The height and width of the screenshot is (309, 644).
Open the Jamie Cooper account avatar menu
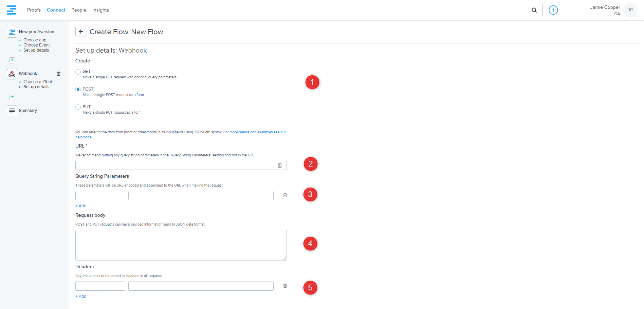pos(630,10)
